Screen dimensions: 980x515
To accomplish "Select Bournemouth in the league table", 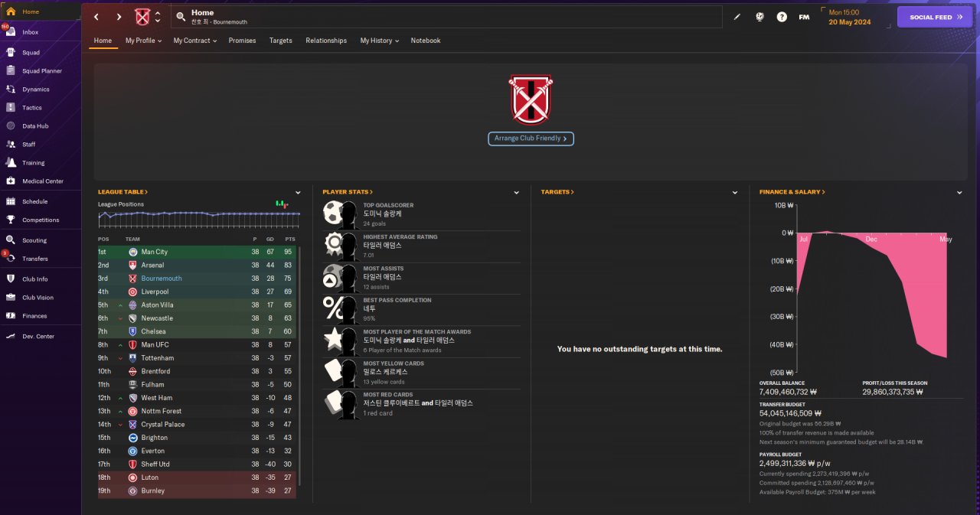I will coord(198,279).
